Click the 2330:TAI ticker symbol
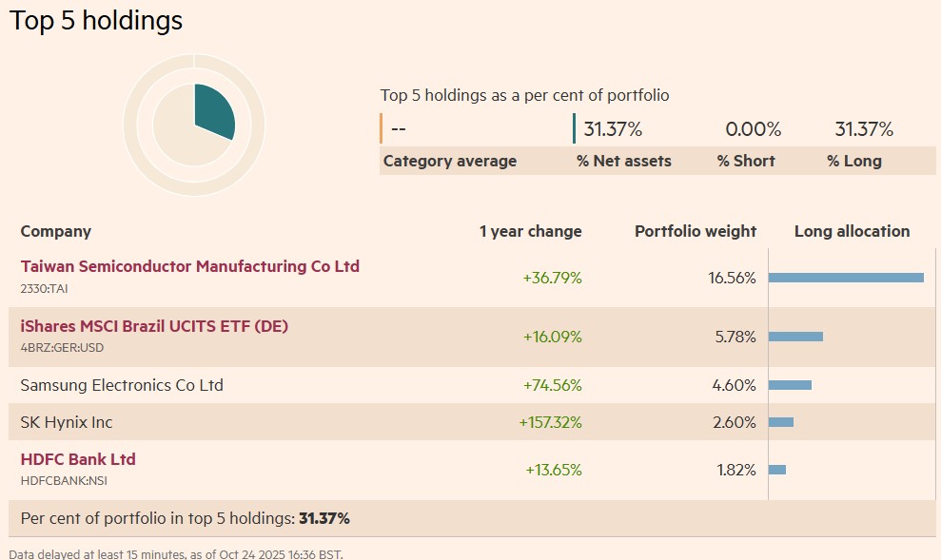Screen dimensions: 941x560 pos(46,287)
